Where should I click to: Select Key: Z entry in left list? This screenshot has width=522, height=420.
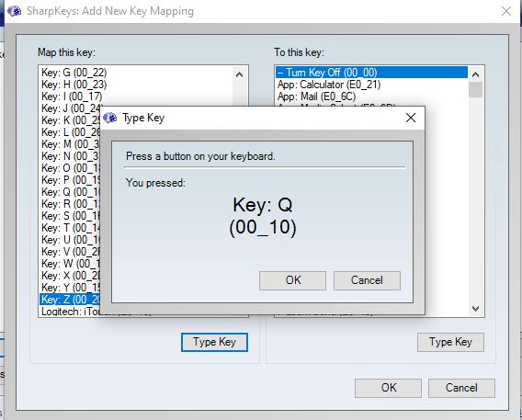70,300
